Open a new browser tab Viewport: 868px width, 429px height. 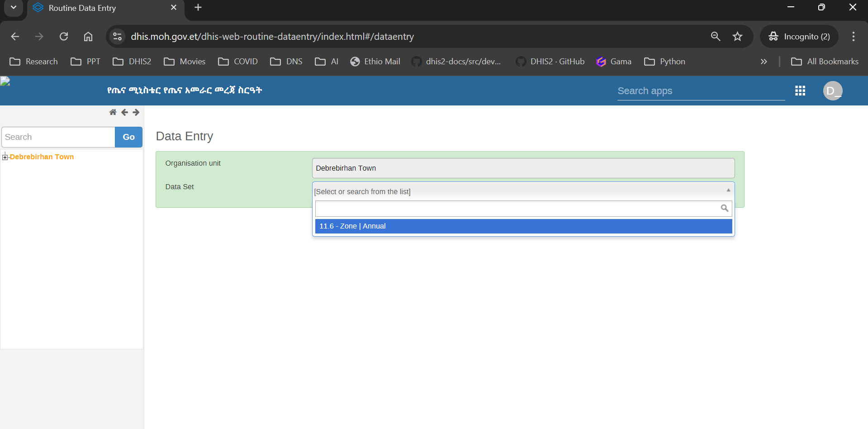tap(198, 8)
